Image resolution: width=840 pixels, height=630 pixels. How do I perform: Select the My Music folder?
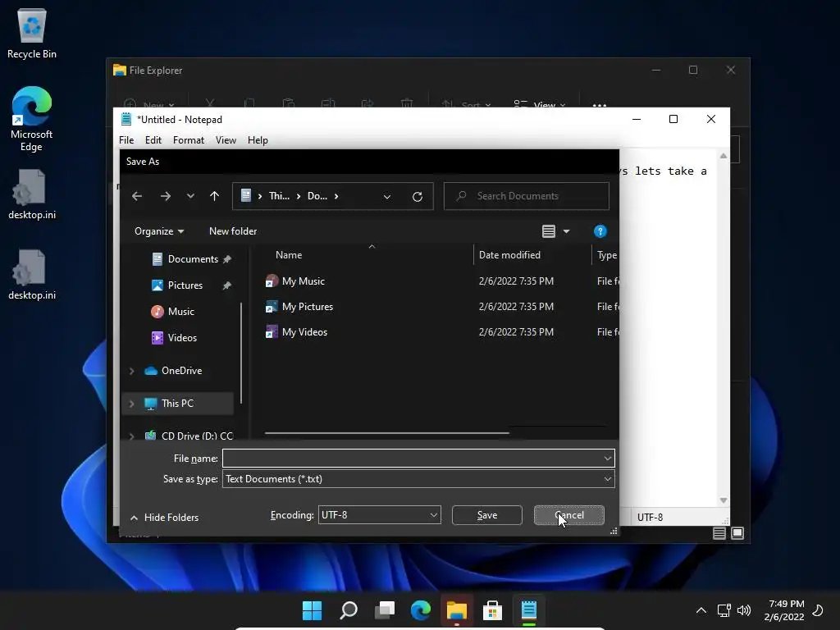(x=304, y=281)
